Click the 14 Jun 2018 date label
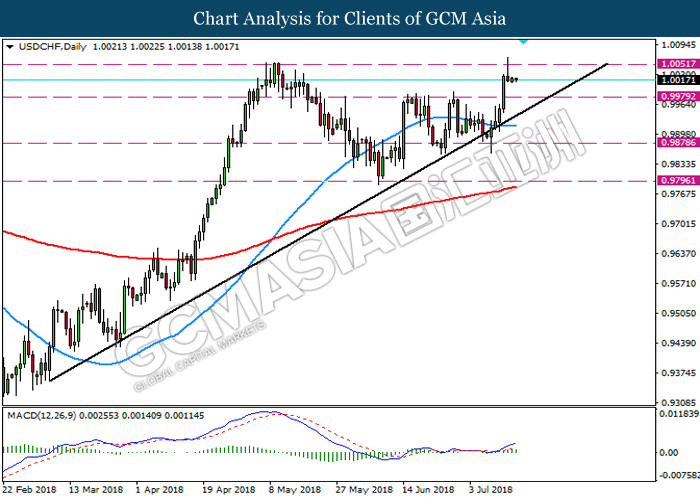Viewport: 700px width, 500px height. tap(428, 490)
